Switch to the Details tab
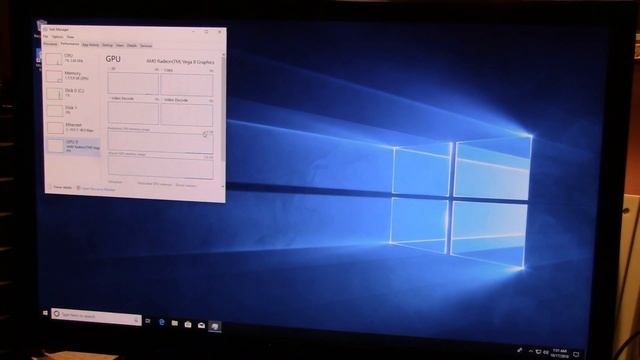This screenshot has width=640, height=360. [131, 45]
